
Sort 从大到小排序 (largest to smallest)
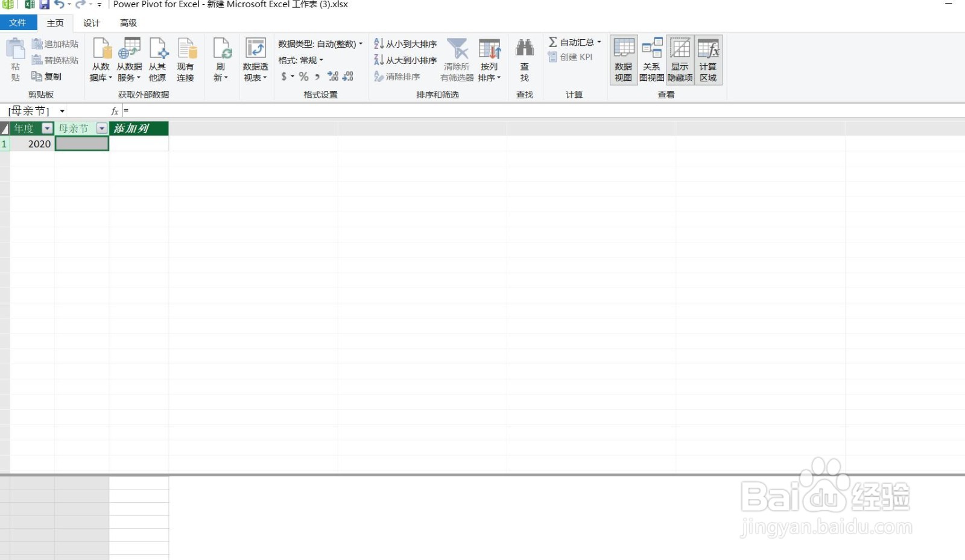coord(405,60)
